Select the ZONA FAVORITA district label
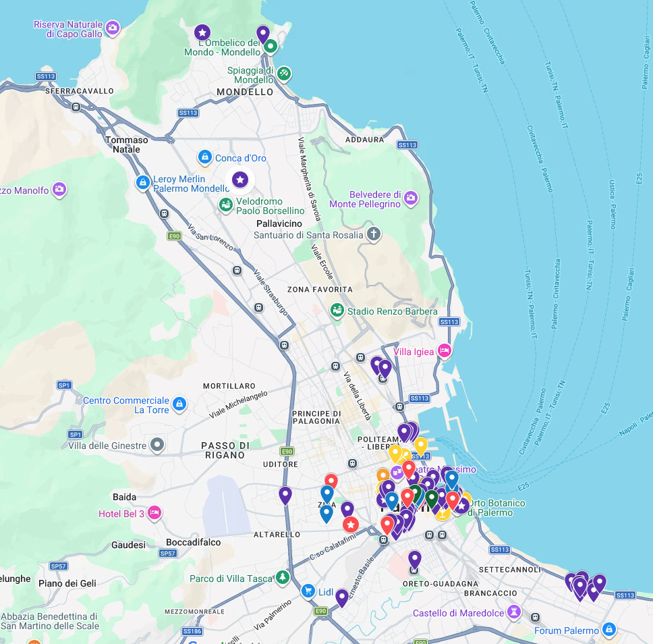This screenshot has width=653, height=644. (x=320, y=290)
